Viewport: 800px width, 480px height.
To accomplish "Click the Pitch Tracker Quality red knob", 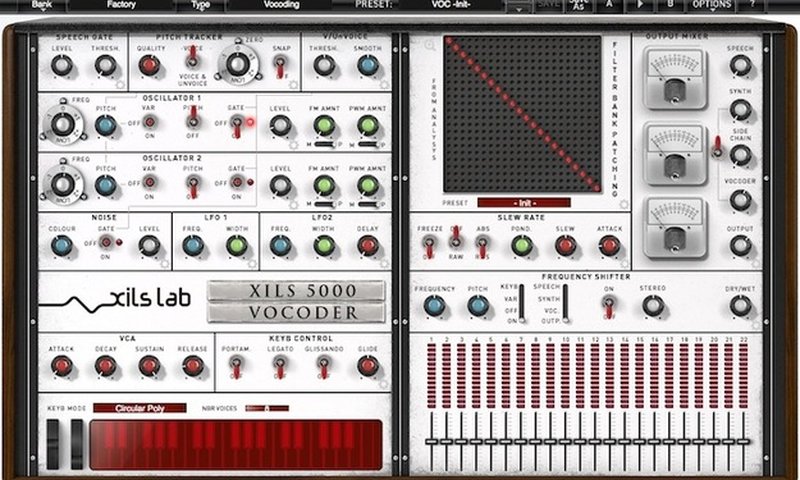I will (x=149, y=66).
